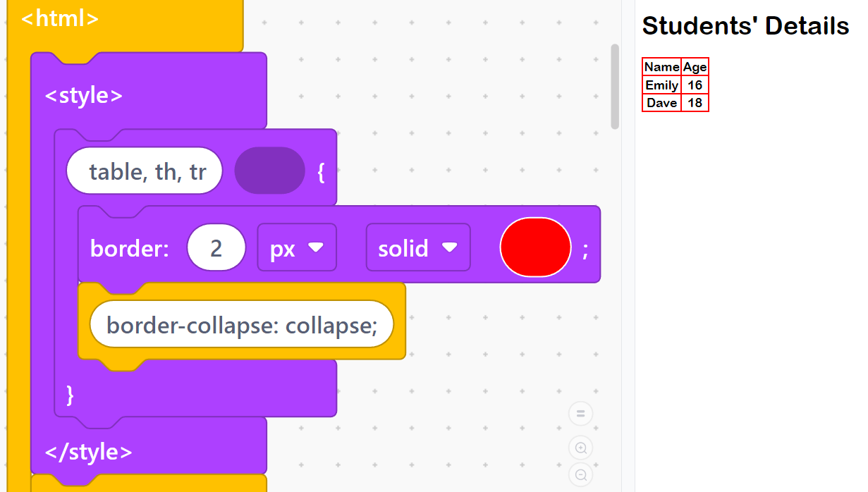
Task: Open the solid border style dropdown
Action: coord(417,247)
